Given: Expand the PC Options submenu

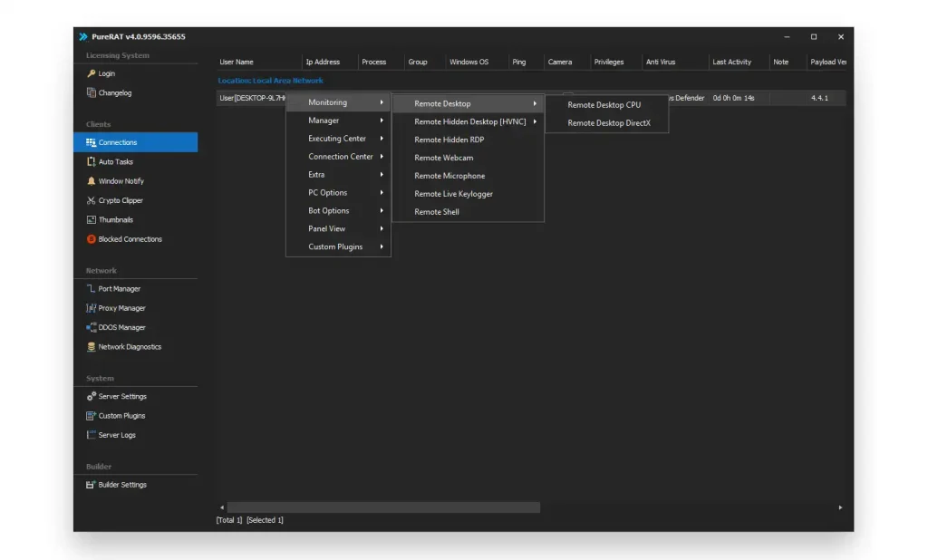Looking at the screenshot, I should [382, 193].
